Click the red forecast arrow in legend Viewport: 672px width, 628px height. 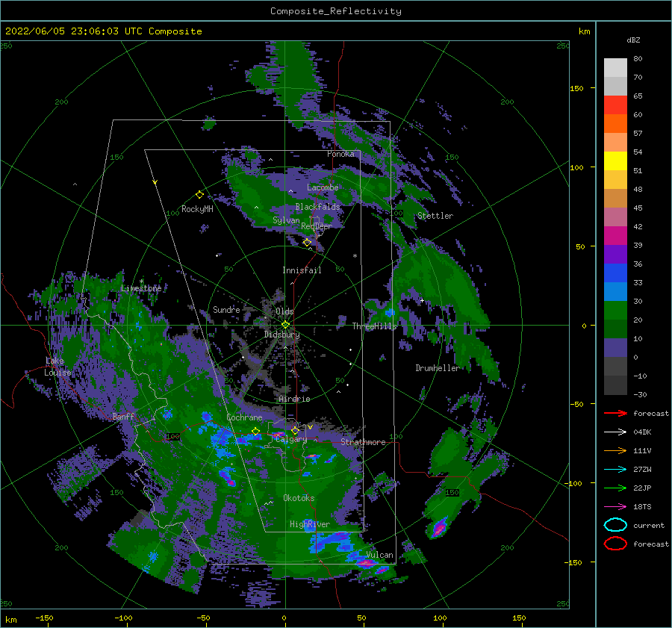click(615, 413)
